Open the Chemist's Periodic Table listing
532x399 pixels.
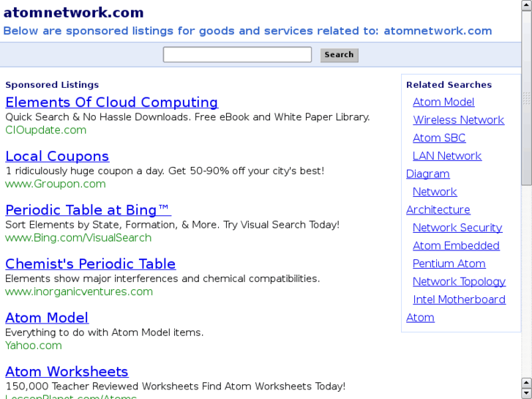coord(90,264)
